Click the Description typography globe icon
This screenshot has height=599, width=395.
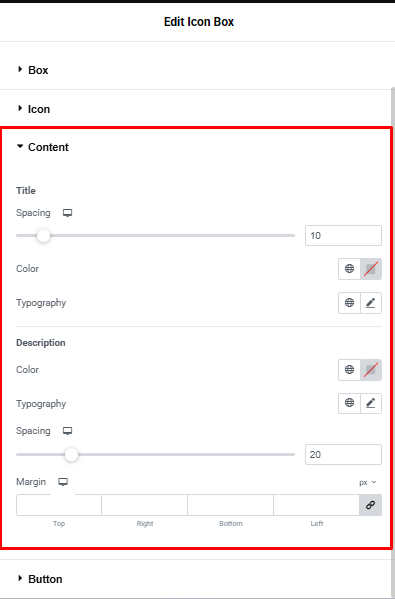click(349, 403)
